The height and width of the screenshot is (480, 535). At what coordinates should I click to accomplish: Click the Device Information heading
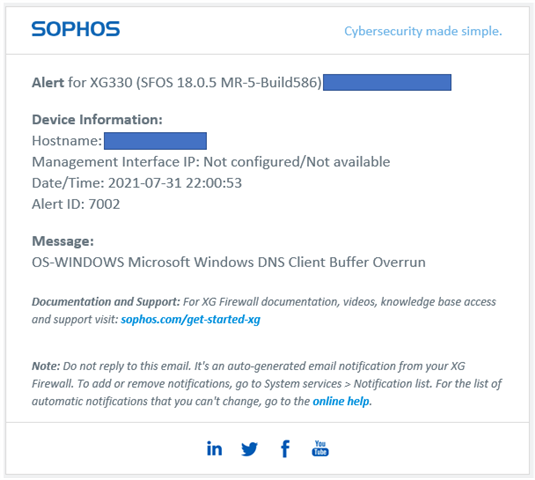pyautogui.click(x=97, y=119)
